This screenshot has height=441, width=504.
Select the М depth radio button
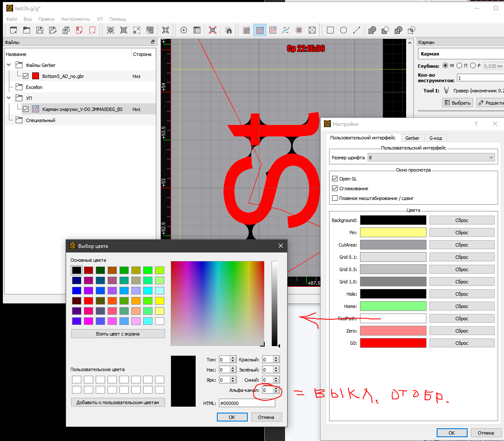click(x=445, y=66)
